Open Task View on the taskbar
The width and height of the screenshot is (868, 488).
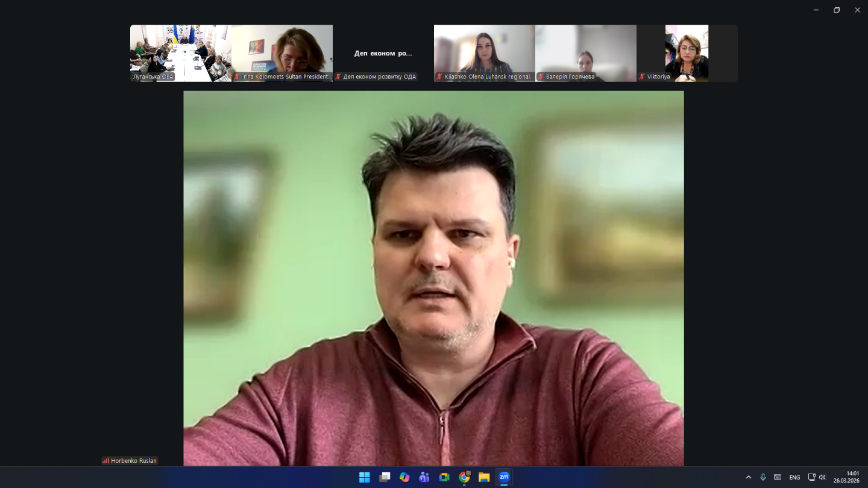(x=385, y=477)
